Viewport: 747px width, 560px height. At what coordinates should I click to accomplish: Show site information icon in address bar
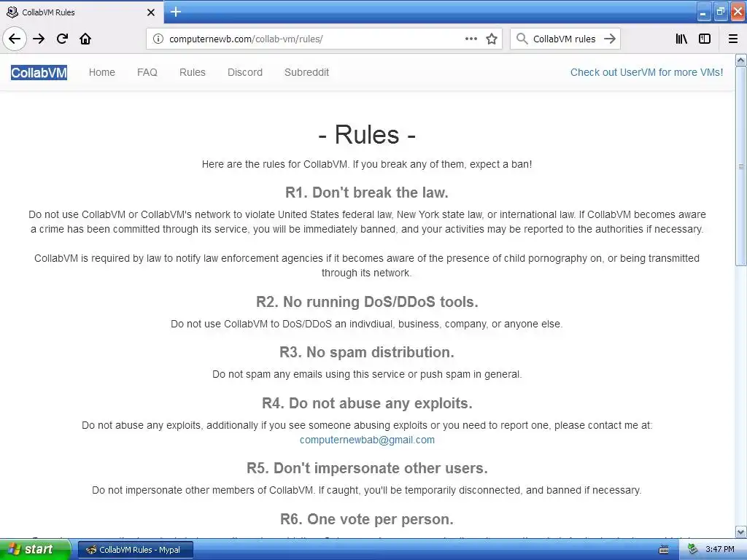158,39
